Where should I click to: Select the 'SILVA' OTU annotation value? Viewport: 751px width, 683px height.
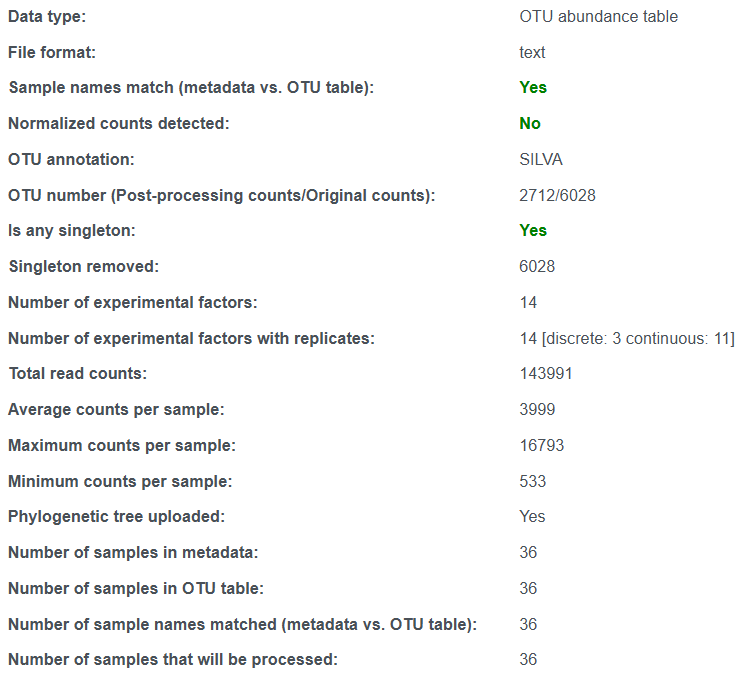541,159
